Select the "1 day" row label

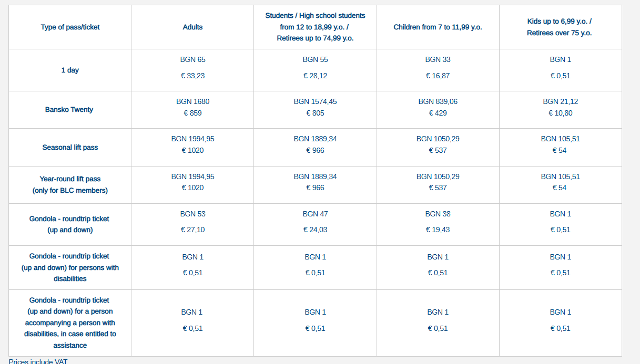click(70, 70)
